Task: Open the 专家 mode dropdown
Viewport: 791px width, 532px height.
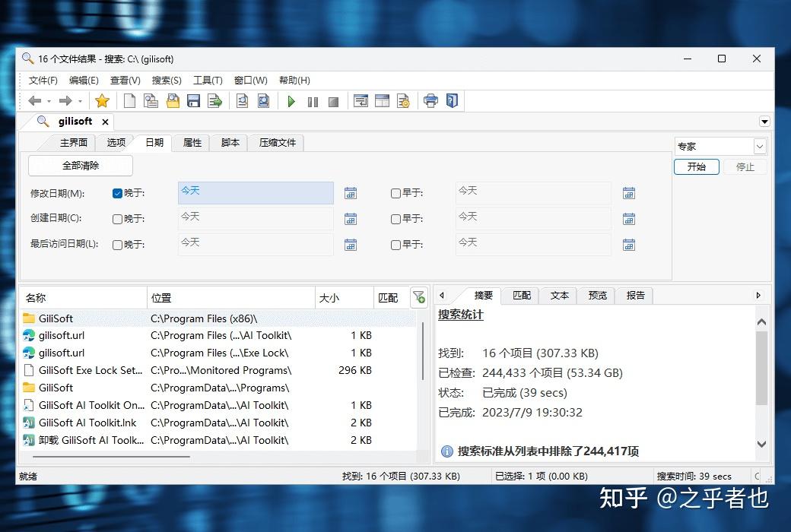Action: 761,145
